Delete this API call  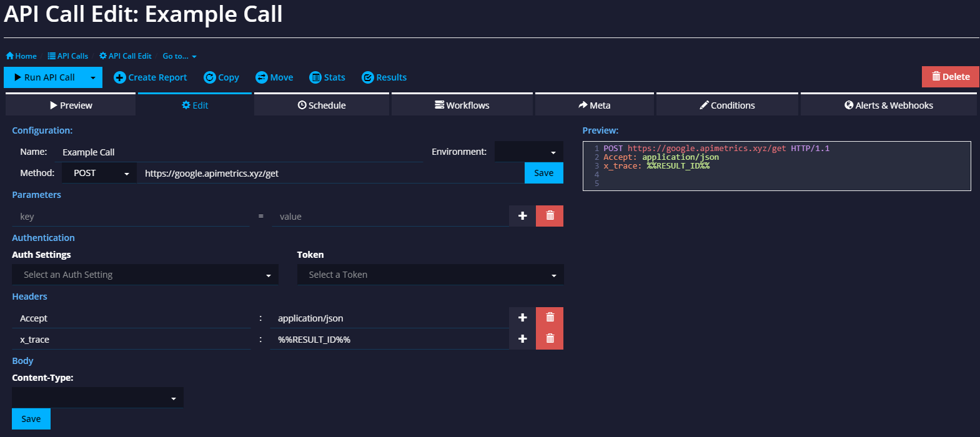click(x=951, y=77)
